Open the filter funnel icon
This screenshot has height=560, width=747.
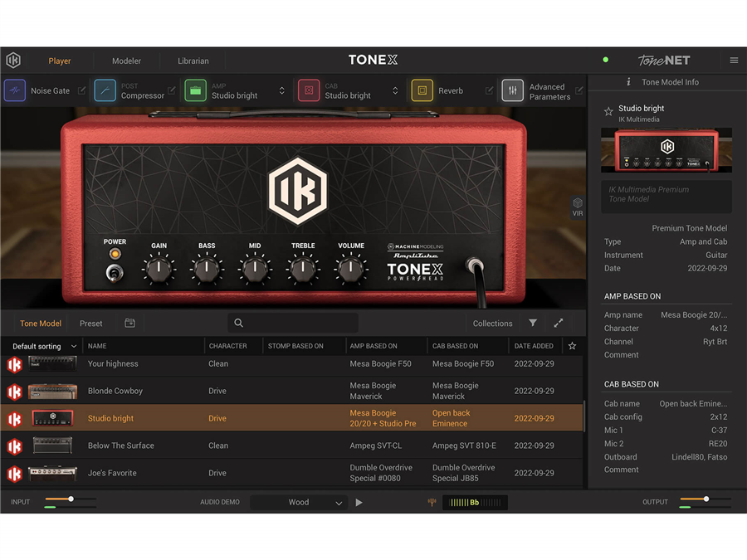533,324
